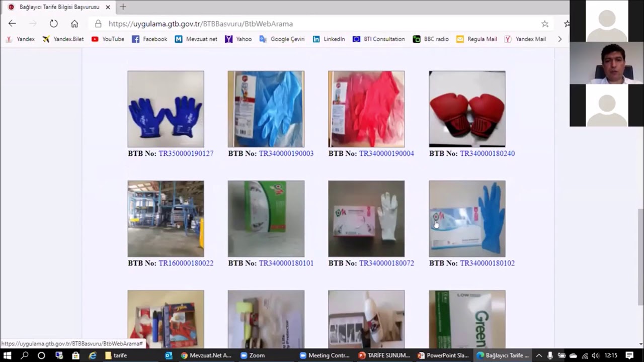Click the Green-labeled box thumbnail

point(467,319)
